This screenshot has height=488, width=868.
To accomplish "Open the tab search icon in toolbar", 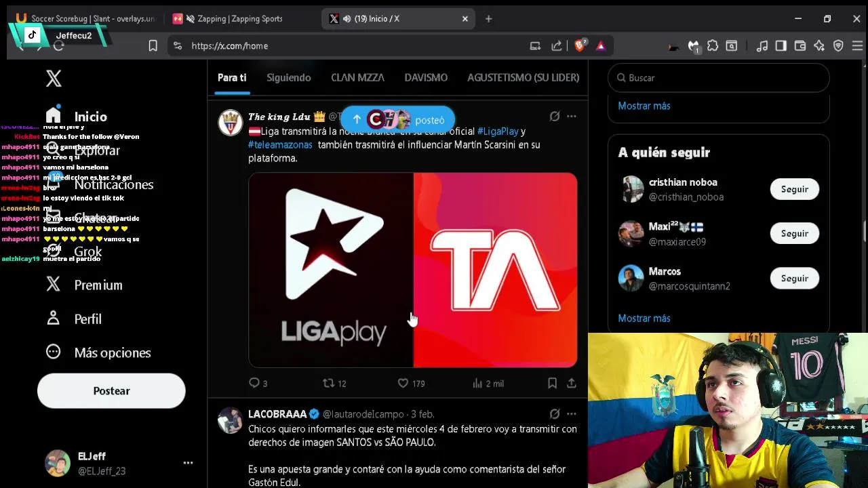I will click(x=731, y=46).
